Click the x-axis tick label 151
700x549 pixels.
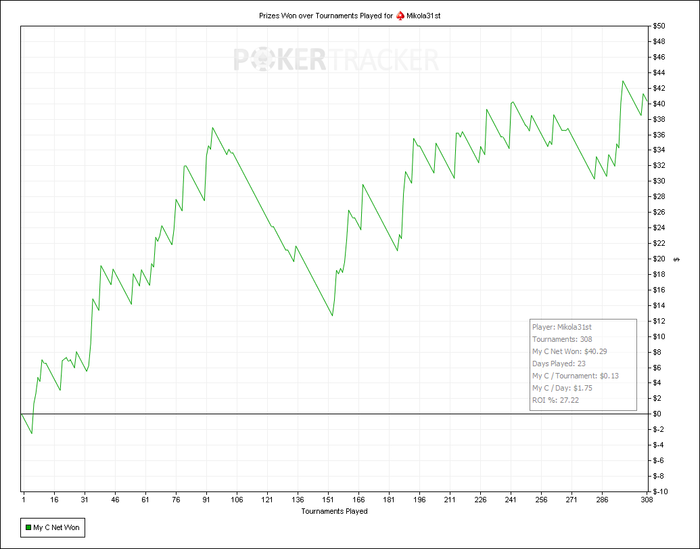click(x=328, y=499)
